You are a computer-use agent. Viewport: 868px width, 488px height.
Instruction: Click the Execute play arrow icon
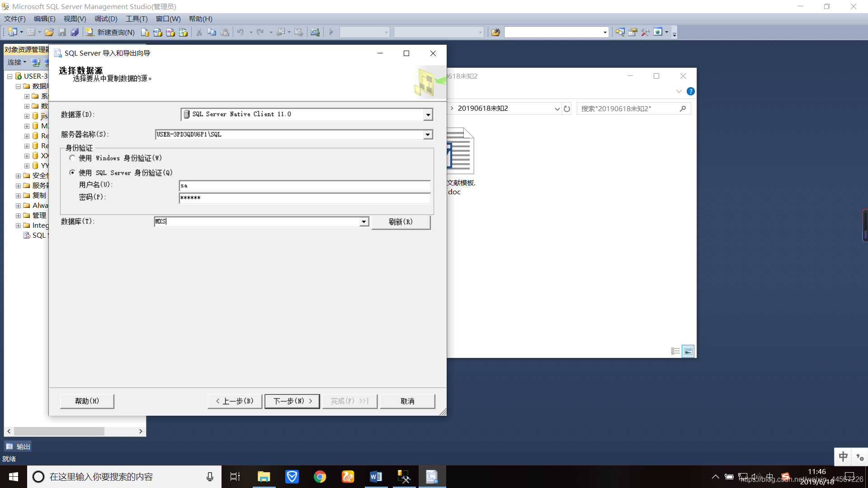click(x=331, y=32)
